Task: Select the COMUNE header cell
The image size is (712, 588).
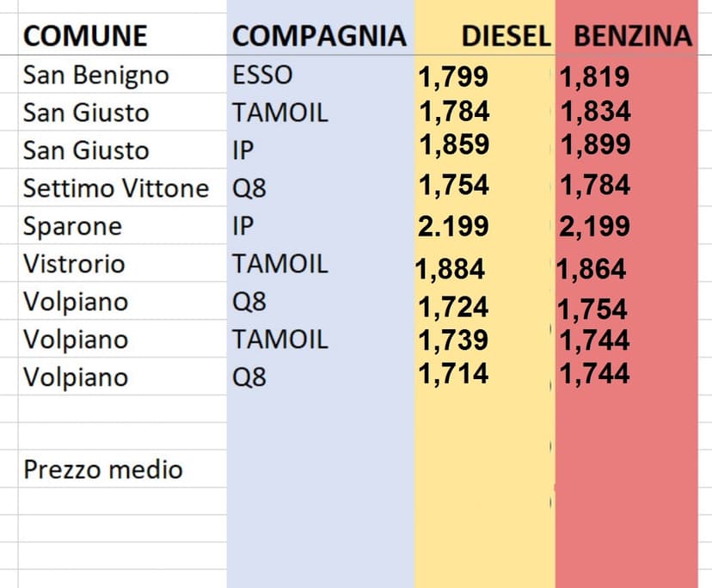Action: pos(85,35)
